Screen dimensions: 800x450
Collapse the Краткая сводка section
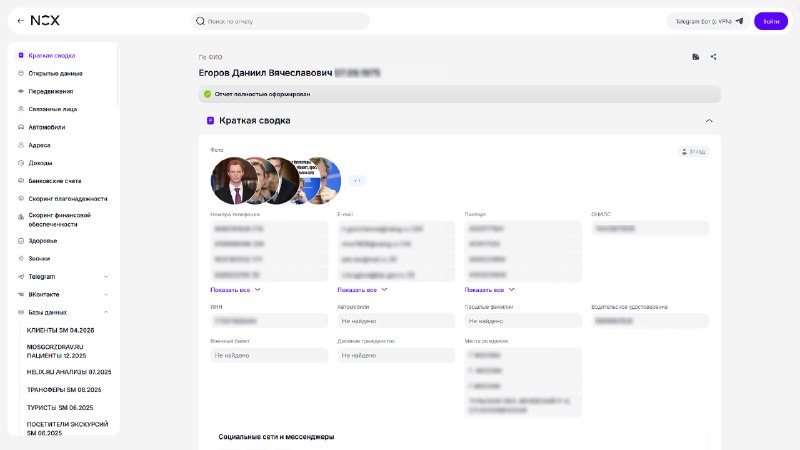709,121
